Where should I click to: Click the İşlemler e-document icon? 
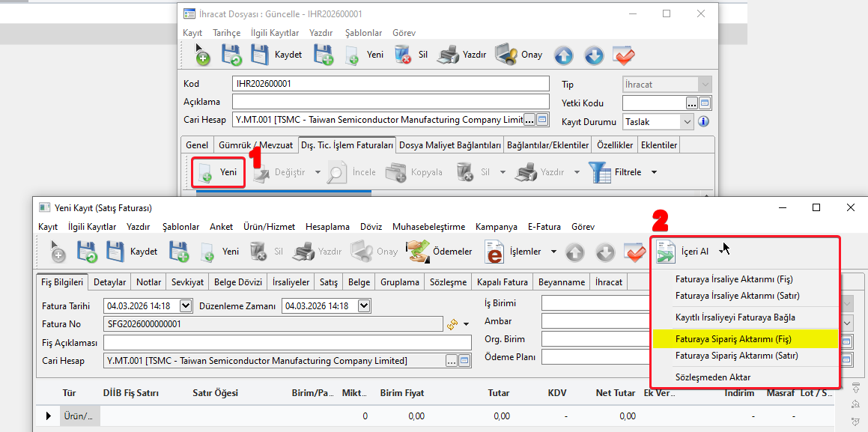coord(494,252)
